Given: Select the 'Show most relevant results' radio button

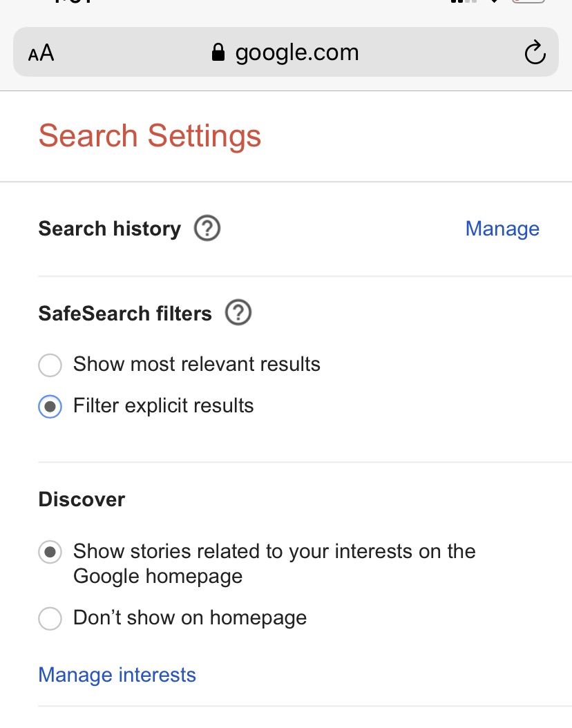Looking at the screenshot, I should click(50, 365).
